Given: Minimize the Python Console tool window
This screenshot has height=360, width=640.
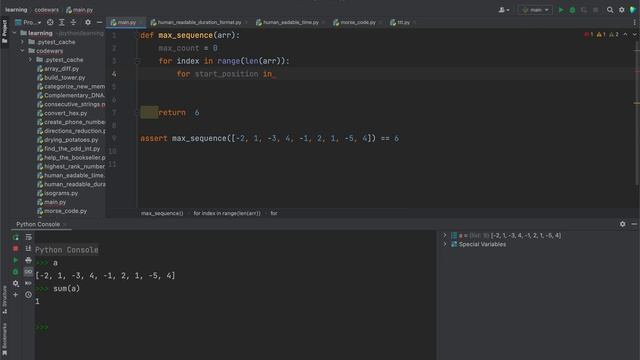Looking at the screenshot, I should pos(634,224).
